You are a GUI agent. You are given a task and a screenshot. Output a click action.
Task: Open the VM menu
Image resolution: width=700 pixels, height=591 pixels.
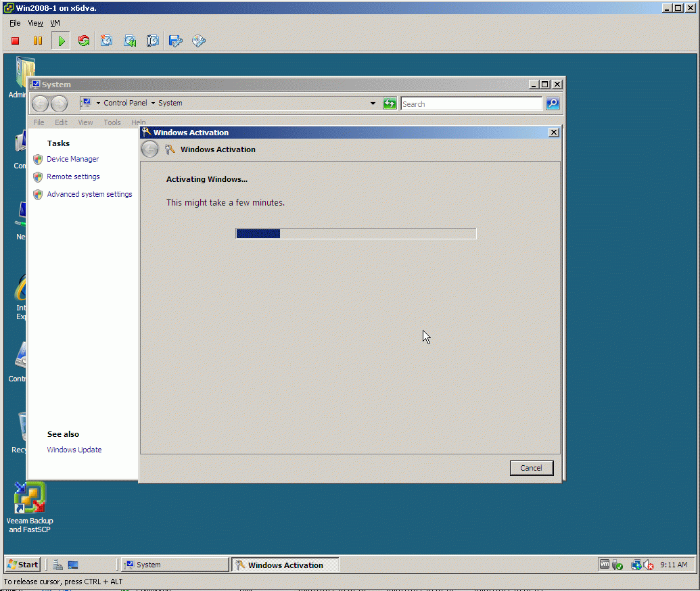pos(55,23)
